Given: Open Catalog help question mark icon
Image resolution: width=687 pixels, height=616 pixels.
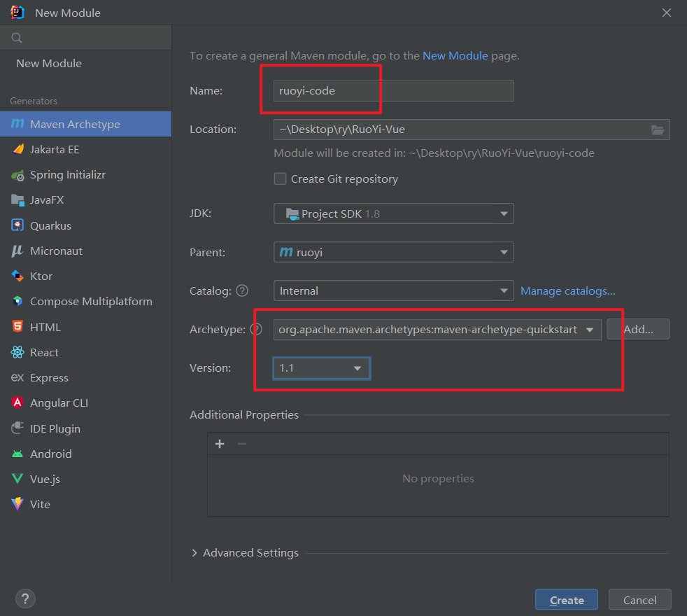Looking at the screenshot, I should point(242,290).
